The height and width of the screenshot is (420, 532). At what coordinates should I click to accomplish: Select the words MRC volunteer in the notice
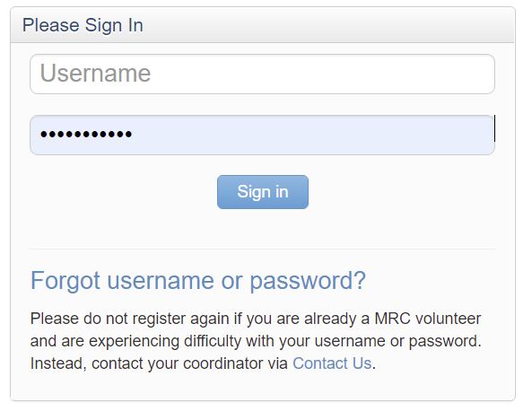coord(428,319)
